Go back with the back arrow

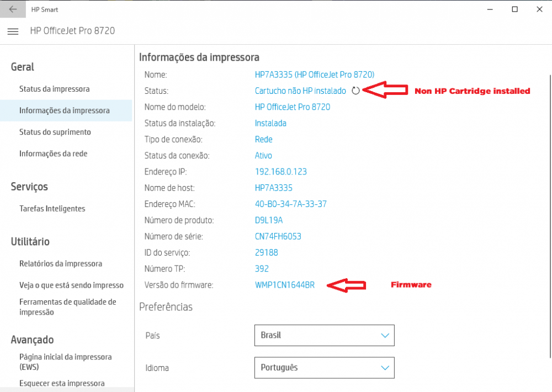tap(13, 9)
